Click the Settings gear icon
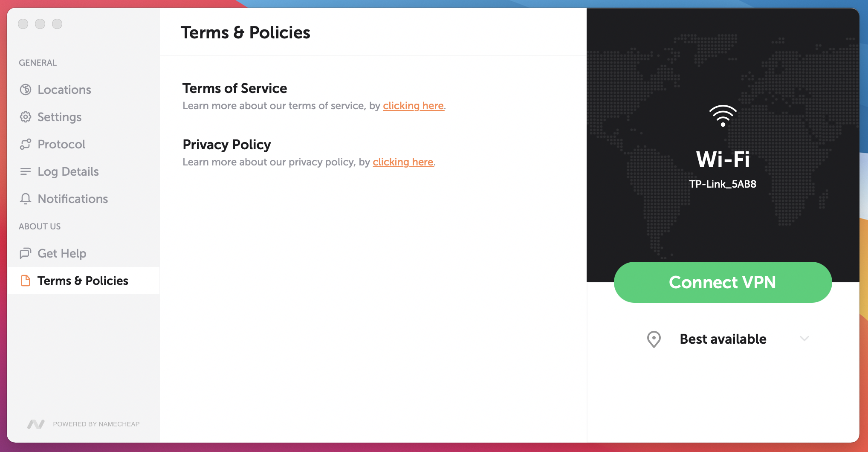The image size is (868, 452). click(26, 117)
